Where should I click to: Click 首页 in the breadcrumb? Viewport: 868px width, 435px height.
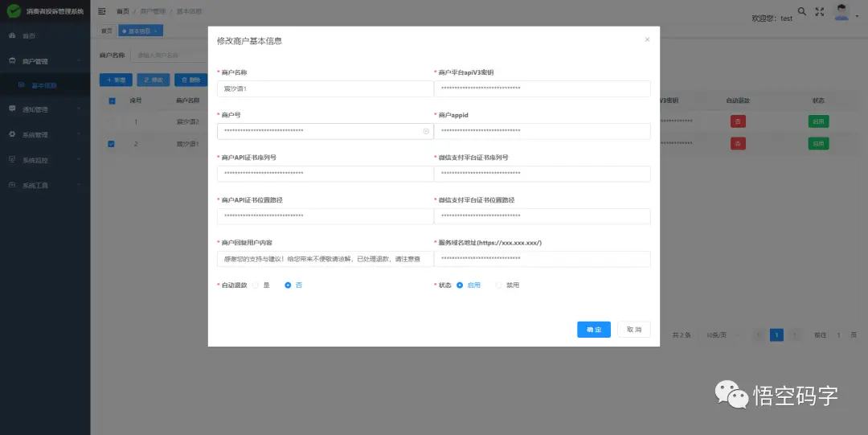[x=122, y=11]
